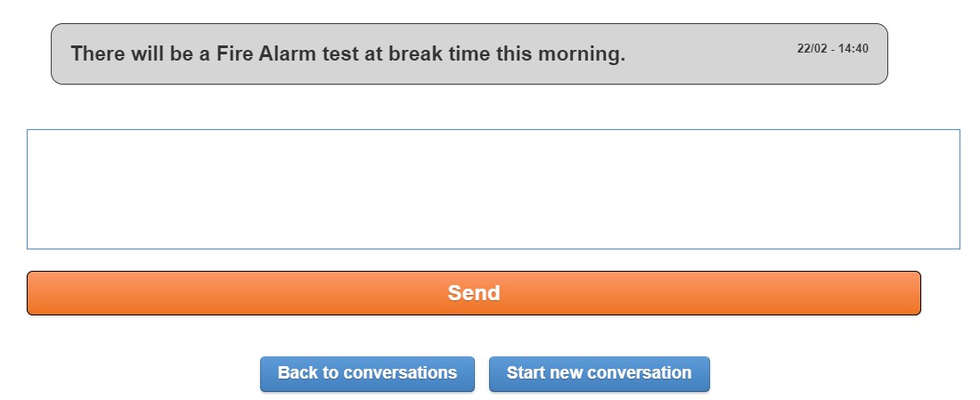Click the 22/02 - 14:40 timestamp

832,49
